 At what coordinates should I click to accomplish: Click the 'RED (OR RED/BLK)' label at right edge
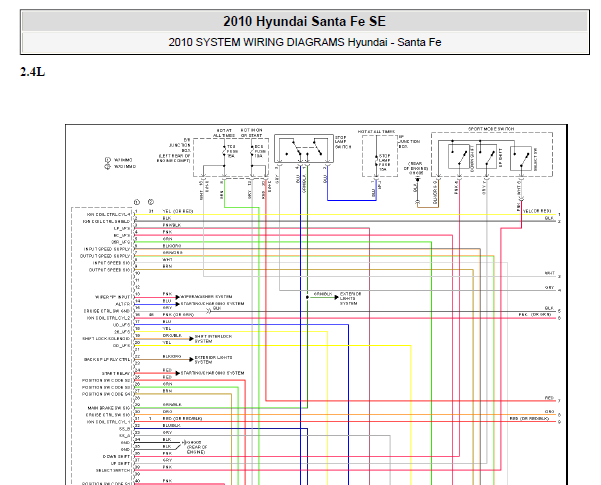click(x=529, y=418)
